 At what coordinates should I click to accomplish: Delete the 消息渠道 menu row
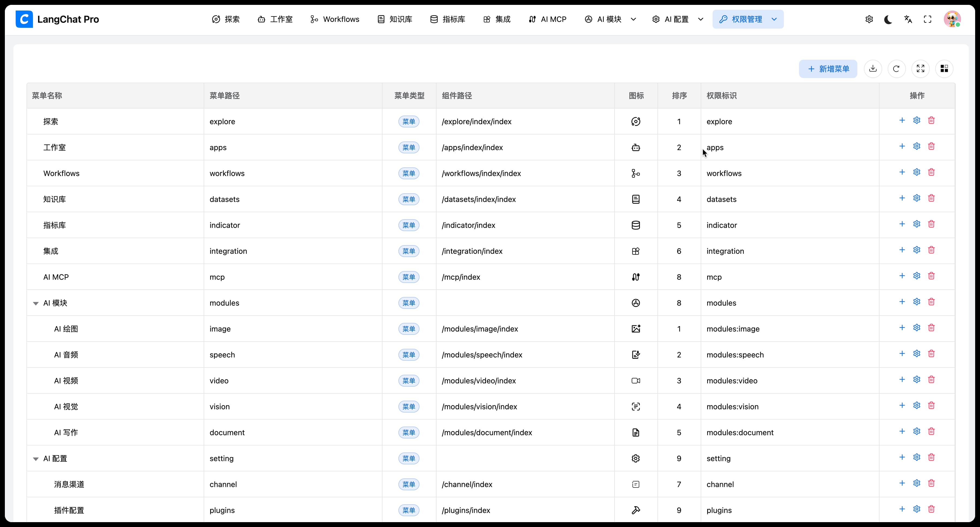click(931, 483)
